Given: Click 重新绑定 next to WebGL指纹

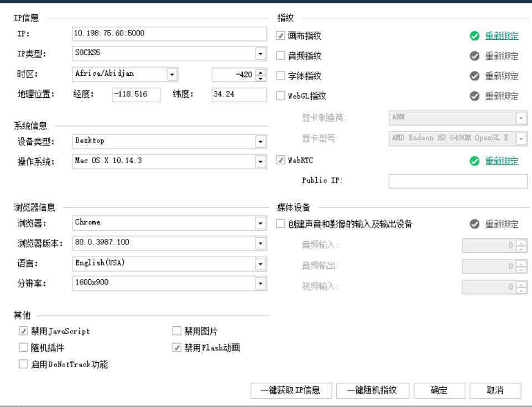Looking at the screenshot, I should 502,96.
